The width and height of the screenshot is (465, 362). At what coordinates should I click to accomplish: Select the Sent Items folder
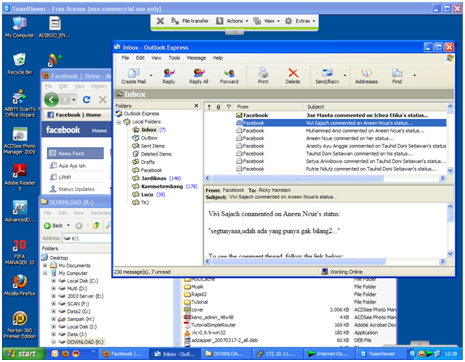click(x=148, y=146)
